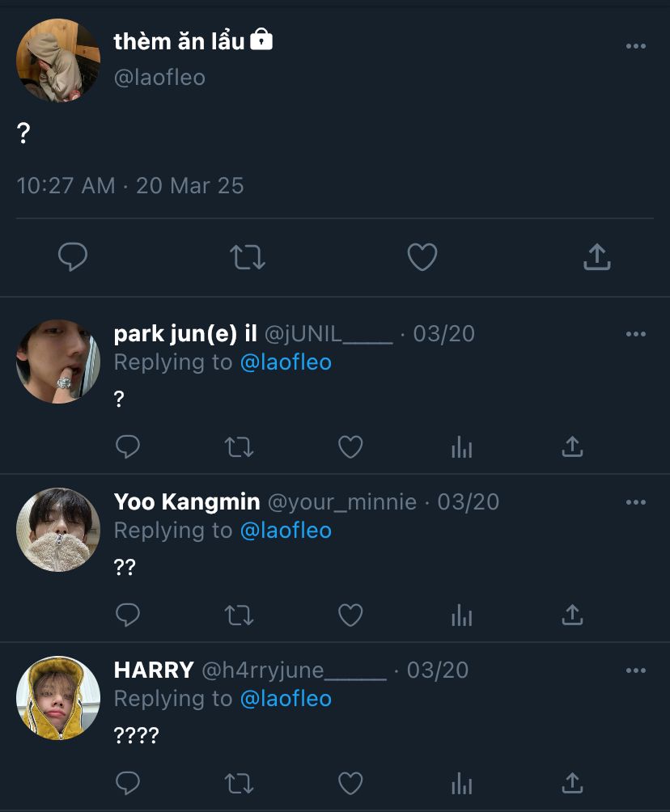Share Yoo Kangmin's reply
The image size is (670, 812).
click(x=572, y=615)
